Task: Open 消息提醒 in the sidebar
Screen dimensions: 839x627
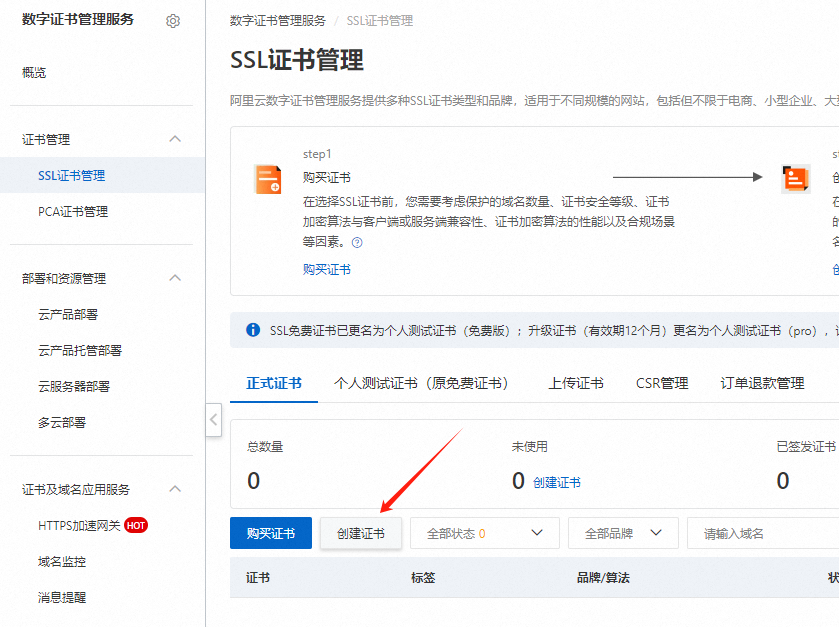Action: [x=62, y=597]
